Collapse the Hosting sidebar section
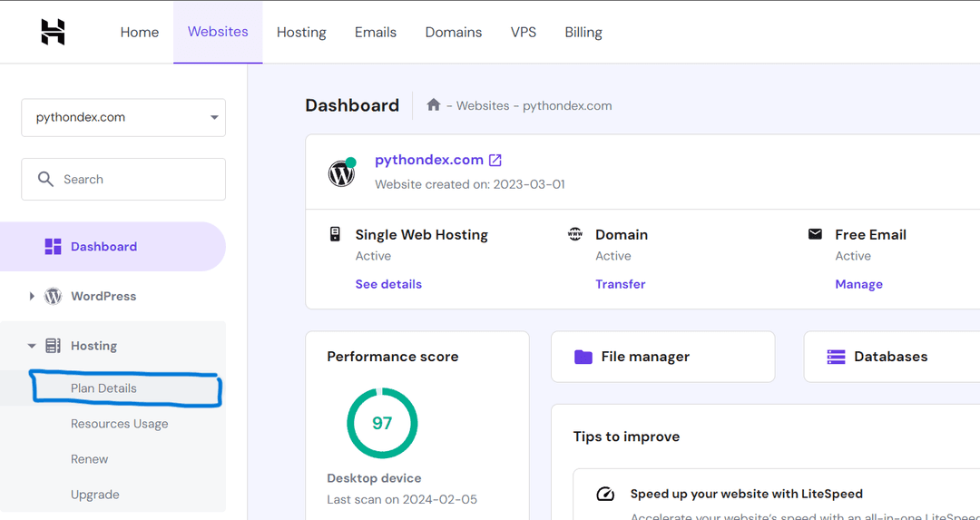The height and width of the screenshot is (520, 980). tap(32, 346)
